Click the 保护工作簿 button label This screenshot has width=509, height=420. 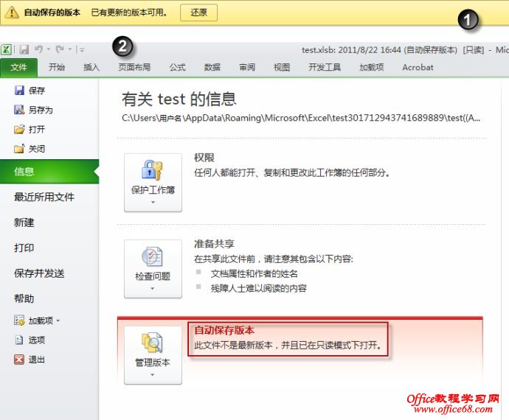pos(153,190)
